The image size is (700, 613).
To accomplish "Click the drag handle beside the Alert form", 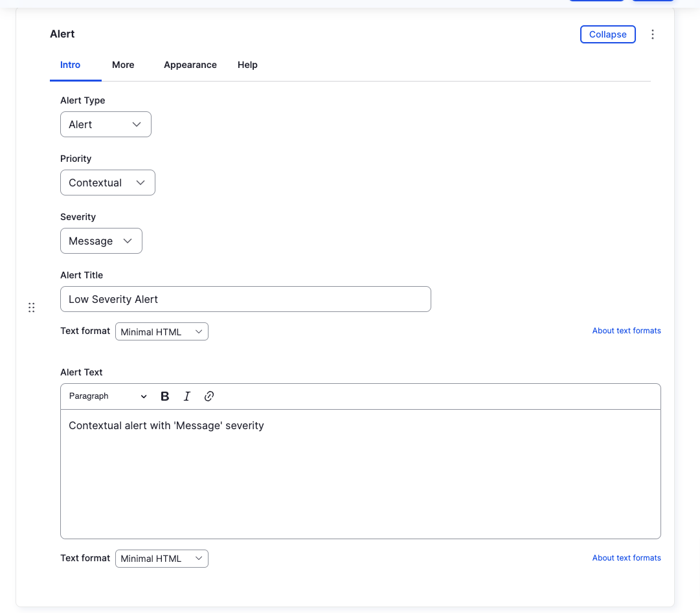I will click(31, 307).
